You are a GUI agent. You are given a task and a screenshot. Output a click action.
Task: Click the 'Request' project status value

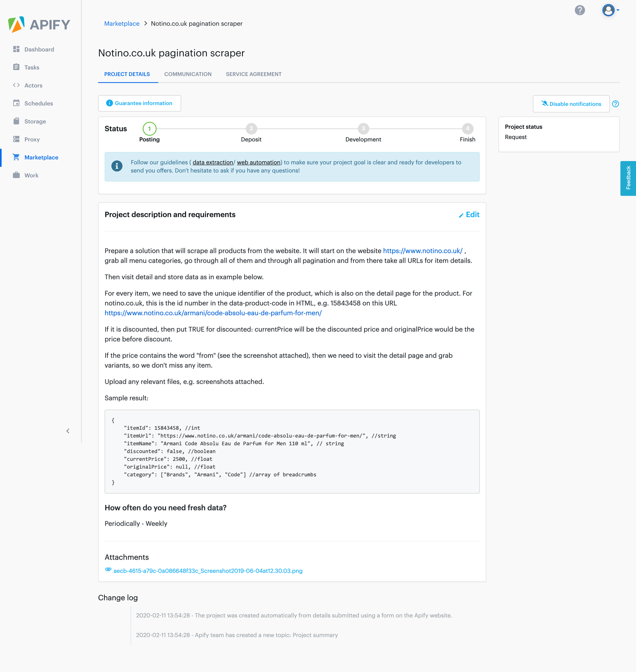516,137
